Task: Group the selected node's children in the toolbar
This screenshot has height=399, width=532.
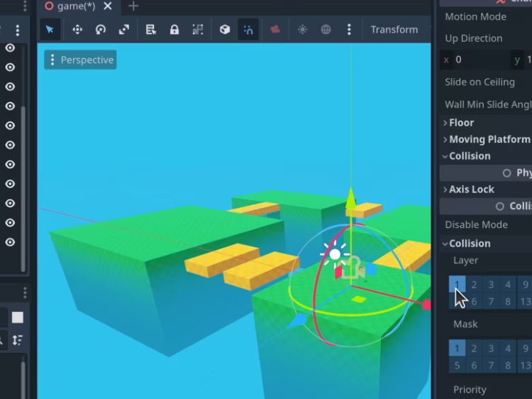Action: pos(198,30)
